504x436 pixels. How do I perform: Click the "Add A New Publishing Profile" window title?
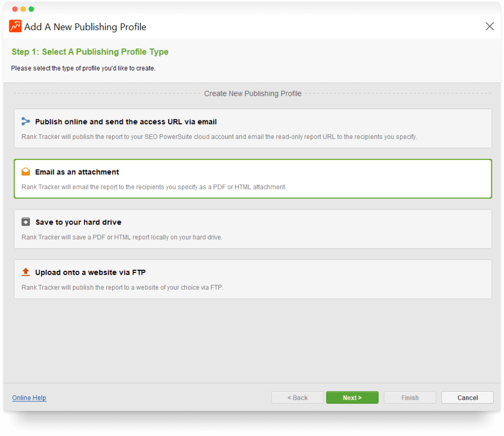(x=85, y=27)
